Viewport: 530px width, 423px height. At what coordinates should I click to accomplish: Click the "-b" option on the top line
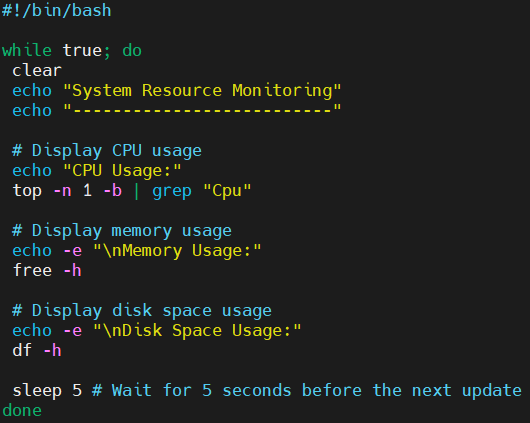click(113, 190)
